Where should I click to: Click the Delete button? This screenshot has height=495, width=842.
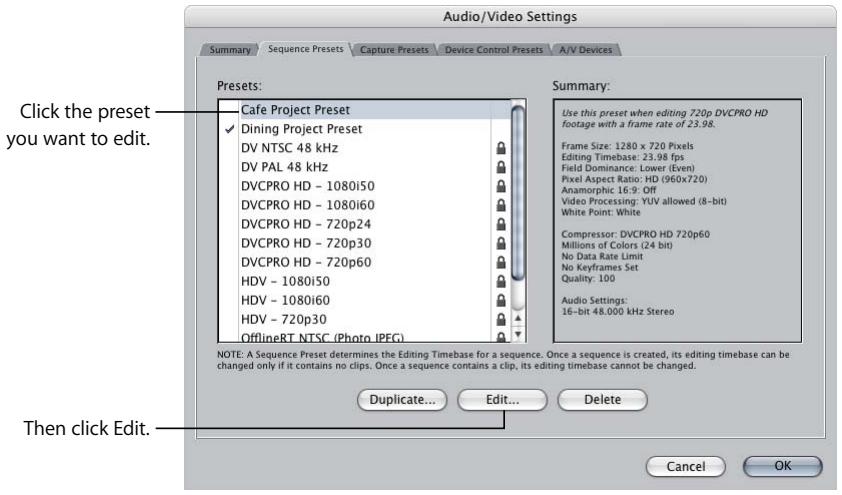click(x=603, y=400)
